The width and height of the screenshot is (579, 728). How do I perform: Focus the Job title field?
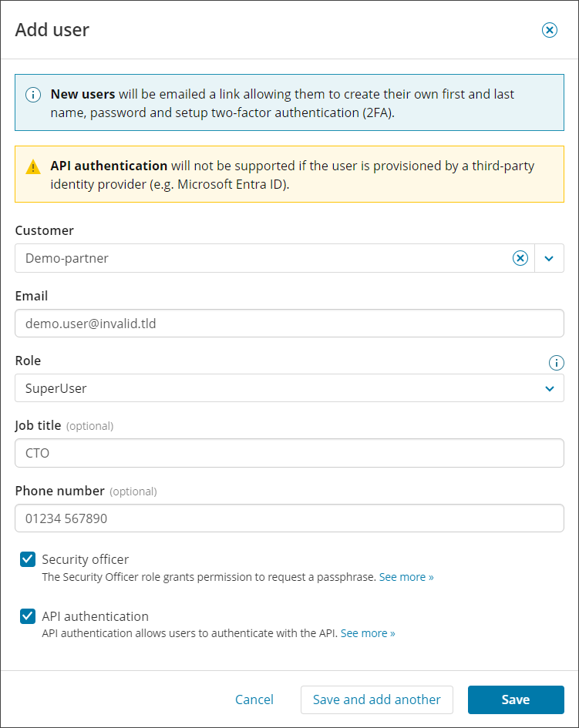[289, 453]
